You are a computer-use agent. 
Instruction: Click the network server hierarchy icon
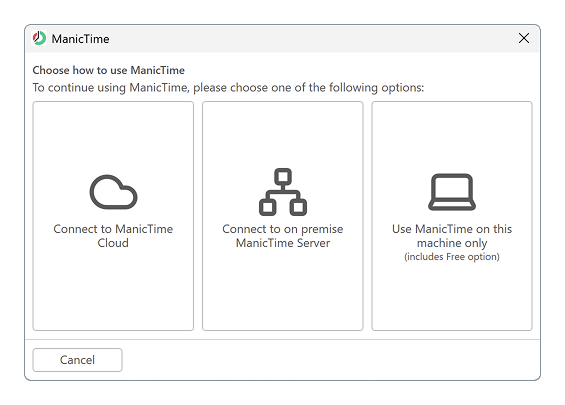click(283, 192)
